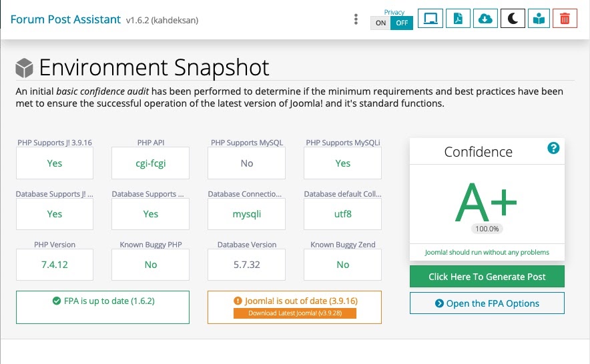Download Latest Joomla! v3.9.28
The height and width of the screenshot is (364, 590).
pos(294,313)
